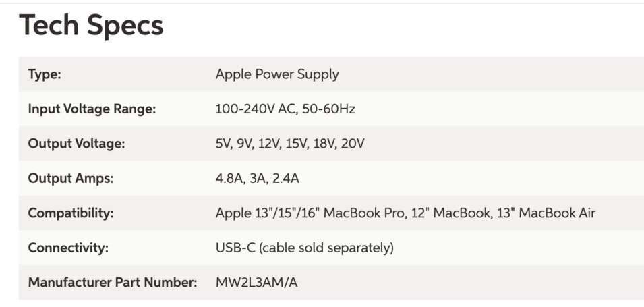The height and width of the screenshot is (307, 644).
Task: Click the Input Voltage Range label
Action: click(x=92, y=109)
